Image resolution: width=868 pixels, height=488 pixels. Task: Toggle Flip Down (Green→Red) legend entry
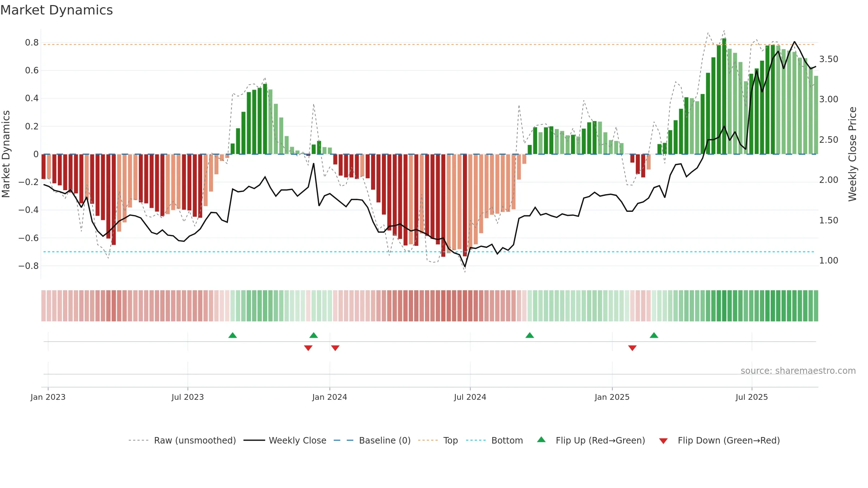pyautogui.click(x=719, y=440)
